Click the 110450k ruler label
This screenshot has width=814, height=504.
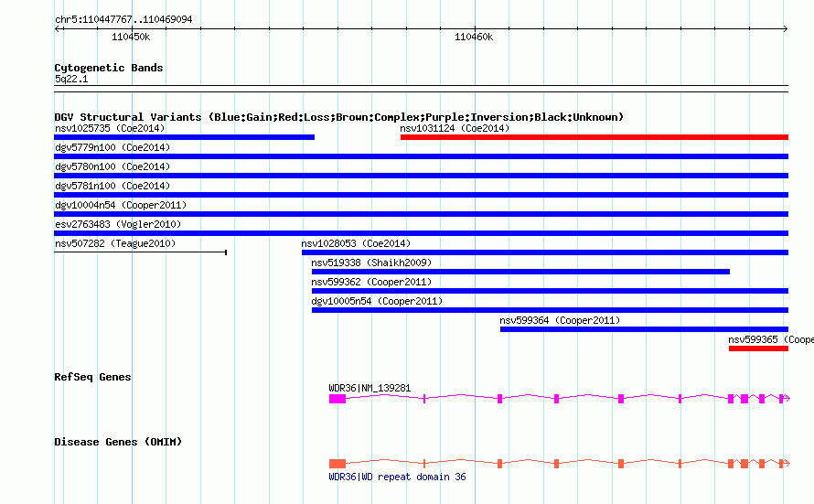pyautogui.click(x=131, y=37)
